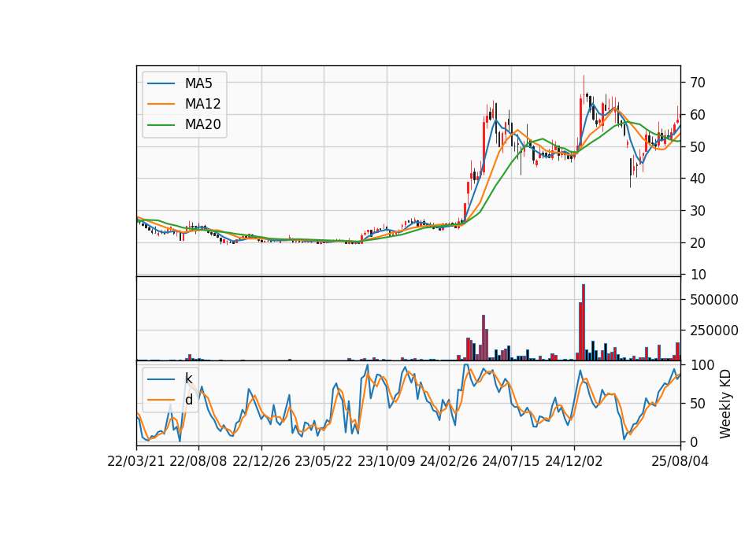The height and width of the screenshot is (543, 756).
Task: Select the 24/02/26 date label
Action: pyautogui.click(x=448, y=461)
